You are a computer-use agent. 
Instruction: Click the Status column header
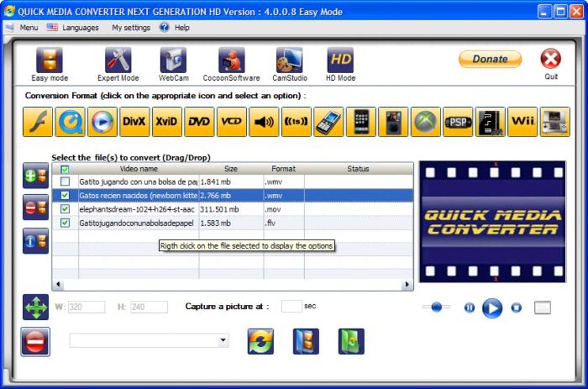[x=358, y=169]
